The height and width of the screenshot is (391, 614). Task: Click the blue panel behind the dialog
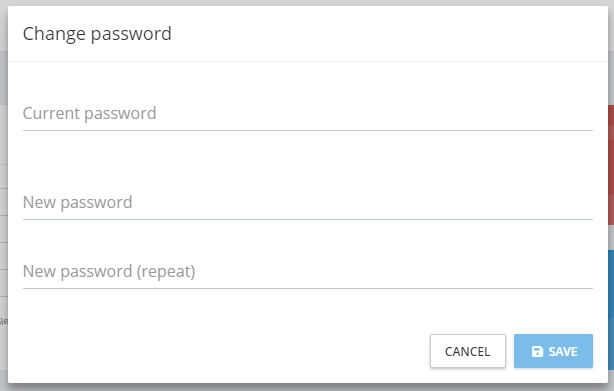[x=611, y=309]
